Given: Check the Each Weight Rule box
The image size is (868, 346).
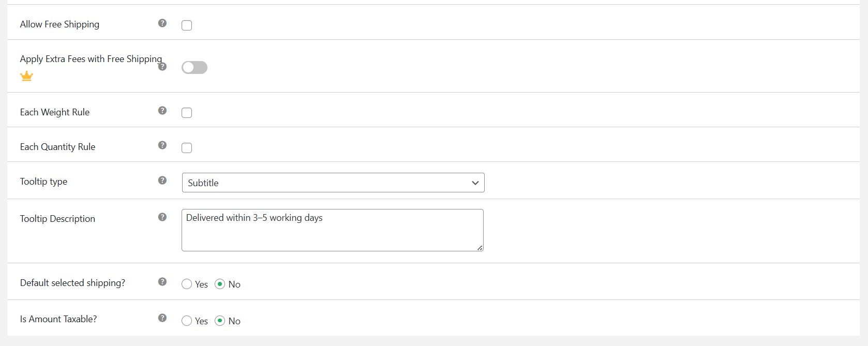Looking at the screenshot, I should (x=186, y=112).
